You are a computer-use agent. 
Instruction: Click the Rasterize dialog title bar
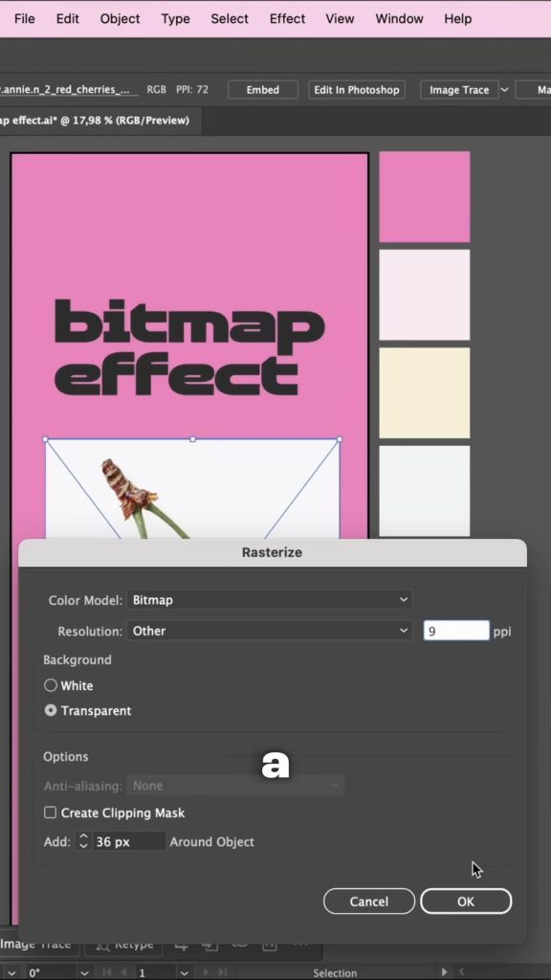(x=273, y=552)
